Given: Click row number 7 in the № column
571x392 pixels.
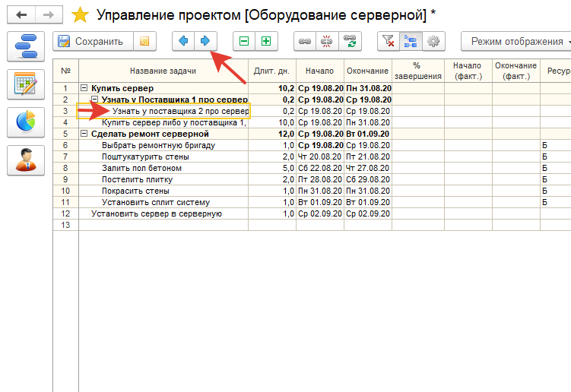Looking at the screenshot, I should pos(65,156).
